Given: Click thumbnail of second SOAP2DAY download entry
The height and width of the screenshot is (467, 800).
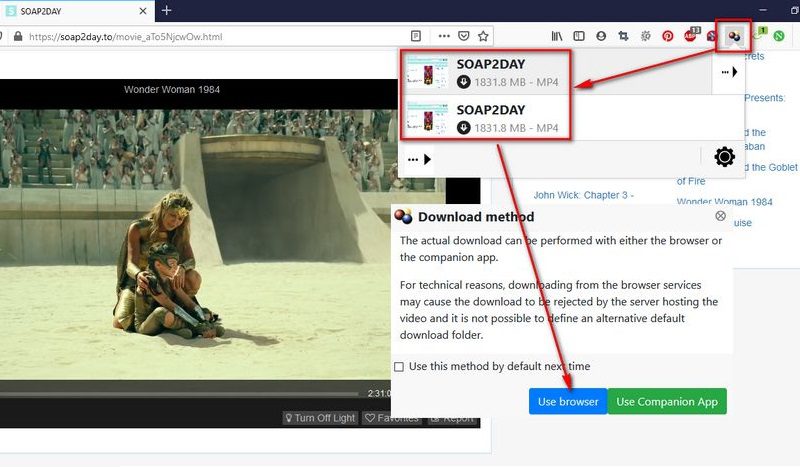Looking at the screenshot, I should [x=427, y=117].
